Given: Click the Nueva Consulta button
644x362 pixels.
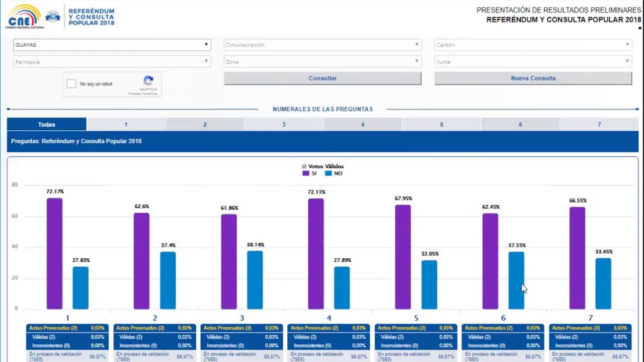Looking at the screenshot, I should pyautogui.click(x=533, y=78).
